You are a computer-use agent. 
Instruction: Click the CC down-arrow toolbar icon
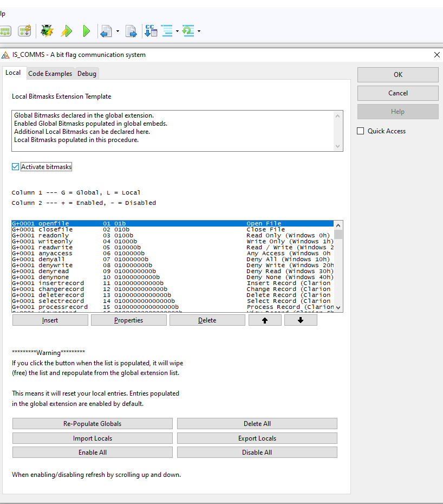point(151,31)
